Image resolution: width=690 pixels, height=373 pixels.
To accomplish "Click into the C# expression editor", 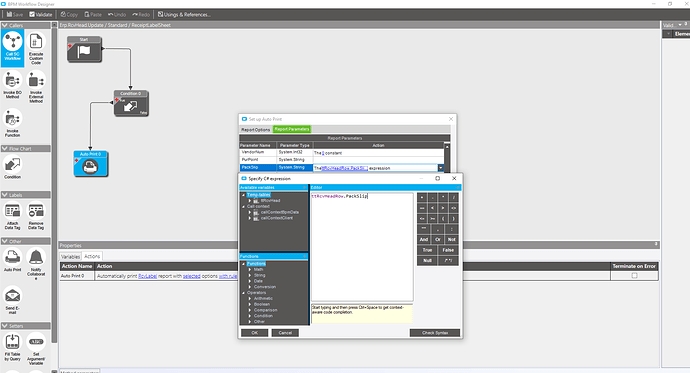I will [362, 247].
